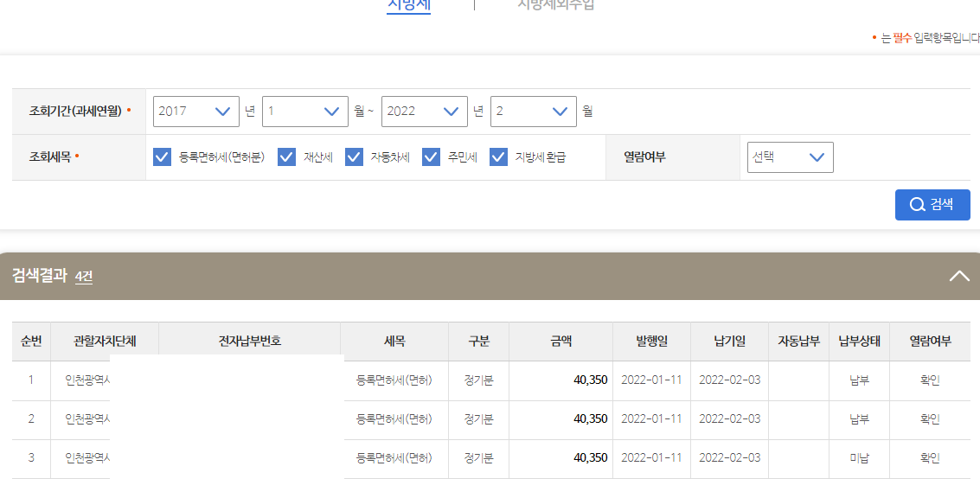Image resolution: width=980 pixels, height=479 pixels.
Task: Click the 납부 status in row 2
Action: pos(860,418)
